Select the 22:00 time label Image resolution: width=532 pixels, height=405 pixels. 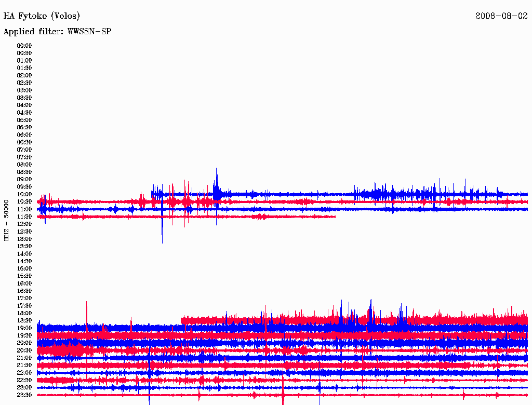(24, 372)
